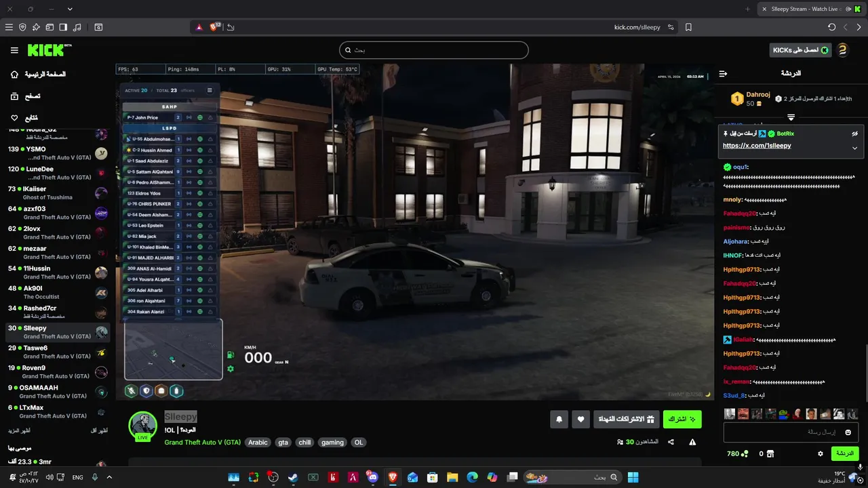The height and width of the screenshot is (488, 868).
Task: Open the x.com/1slleepy link
Action: coord(757,146)
